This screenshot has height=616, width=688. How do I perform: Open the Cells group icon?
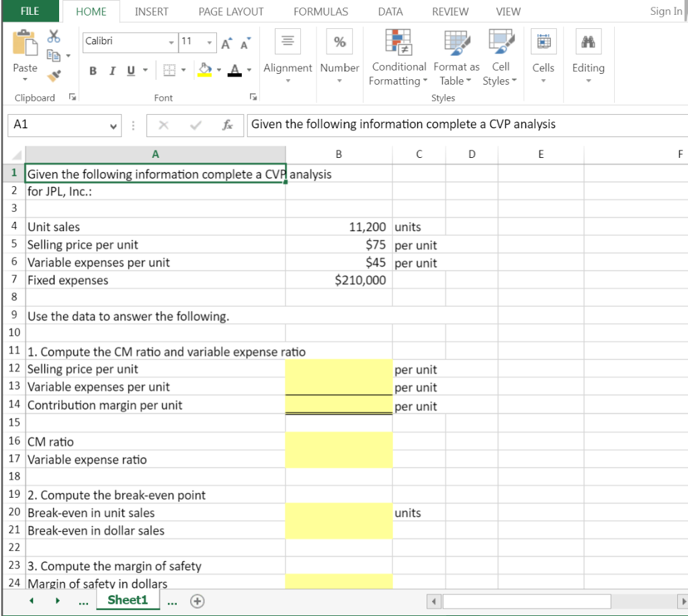544,41
